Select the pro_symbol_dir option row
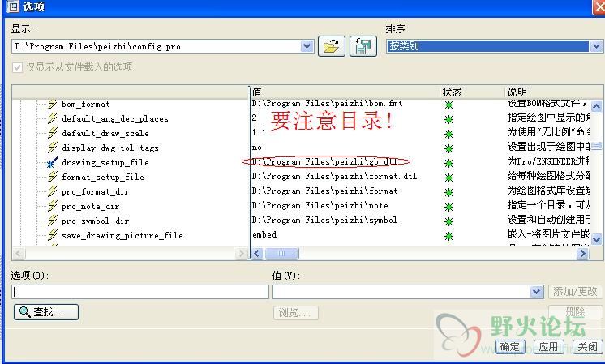 pos(96,221)
